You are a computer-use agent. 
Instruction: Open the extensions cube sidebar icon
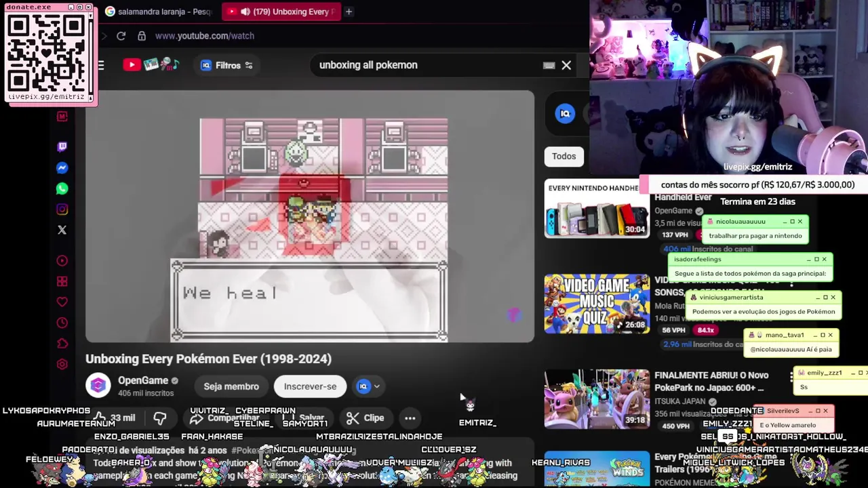pyautogui.click(x=62, y=344)
